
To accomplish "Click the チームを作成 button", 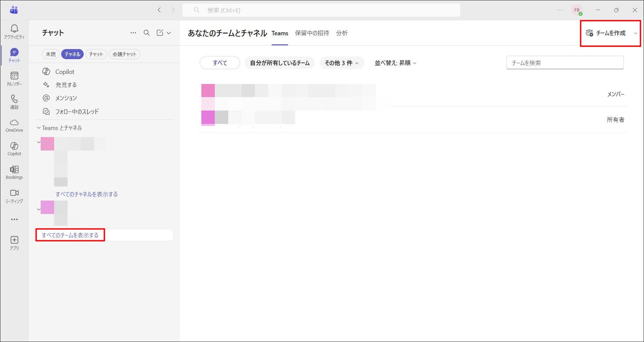I will tap(607, 33).
